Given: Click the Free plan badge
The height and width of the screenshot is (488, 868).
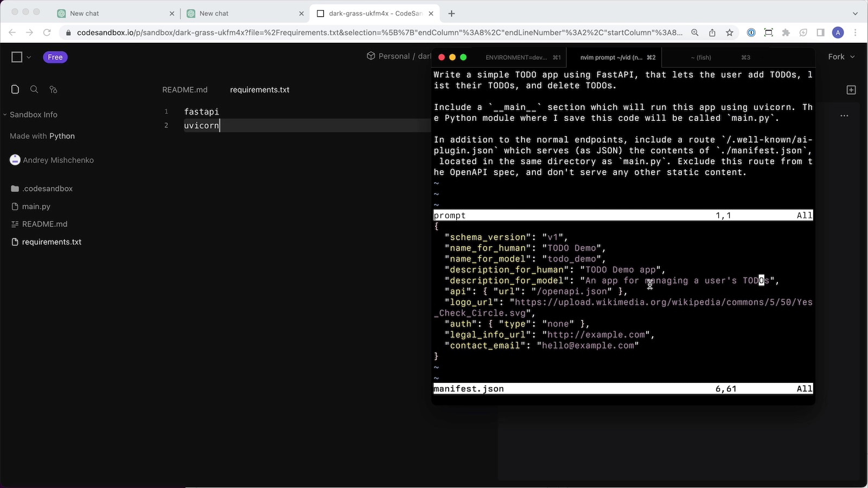Looking at the screenshot, I should (x=55, y=57).
